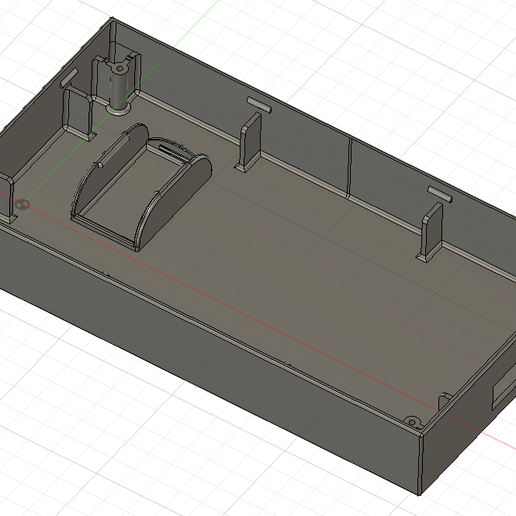This screenshot has height=516, width=516.
Task: Select the slot in the left side wall
Action: pos(69,77)
